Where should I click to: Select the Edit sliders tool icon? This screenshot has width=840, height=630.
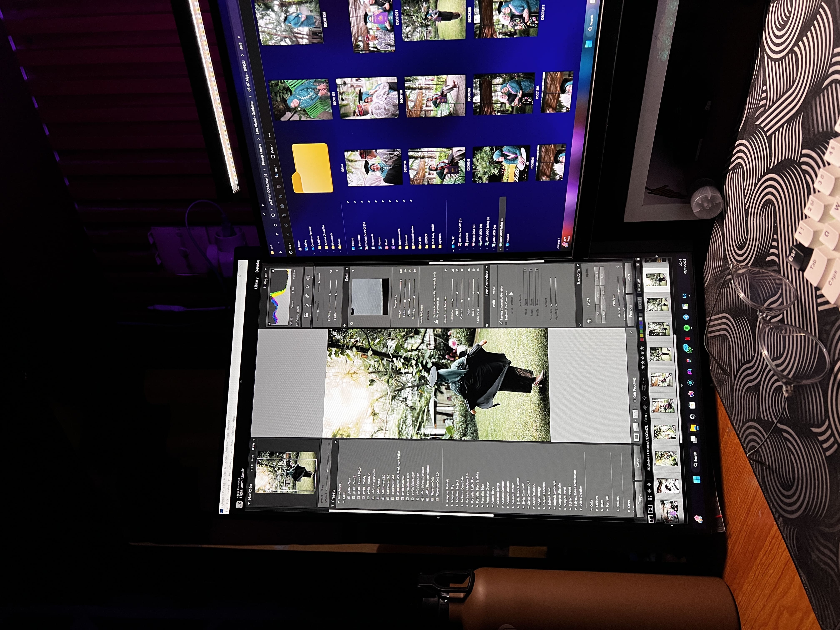(x=306, y=315)
